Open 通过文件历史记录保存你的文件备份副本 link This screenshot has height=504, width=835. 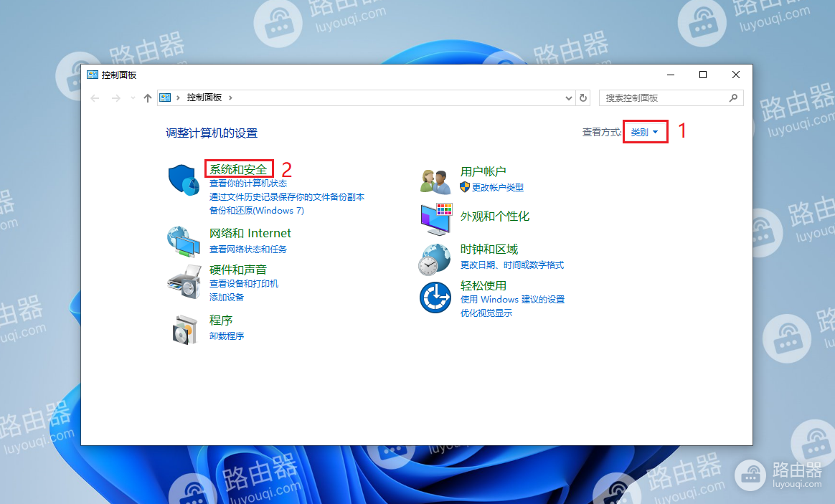pyautogui.click(x=287, y=197)
